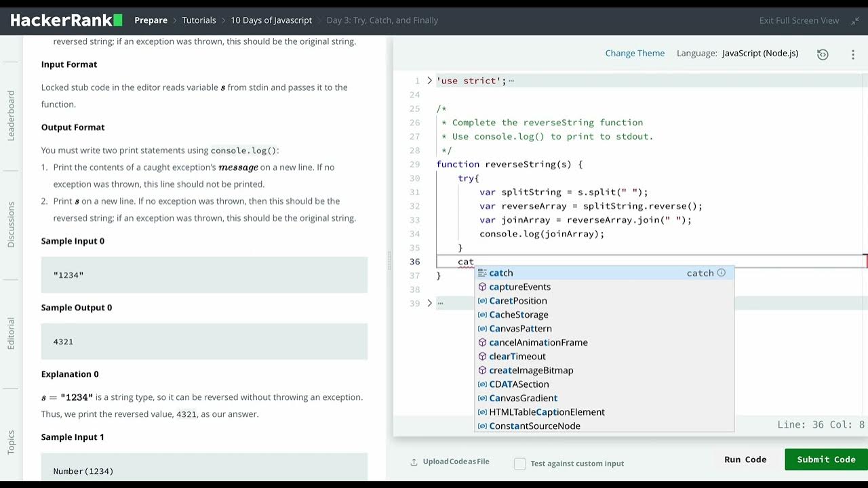Click the cube icon beside cancelAnimationFrame
Screen dimensions: 868x488
click(x=482, y=342)
